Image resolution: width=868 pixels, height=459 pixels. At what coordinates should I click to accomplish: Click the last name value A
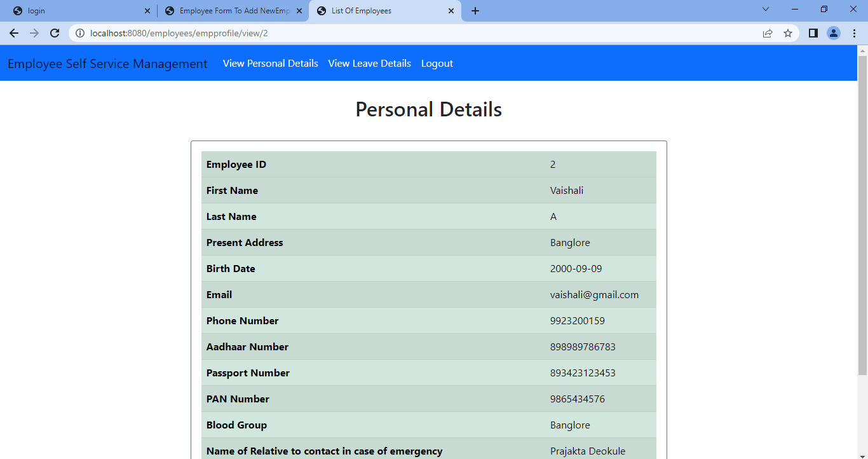pyautogui.click(x=553, y=217)
